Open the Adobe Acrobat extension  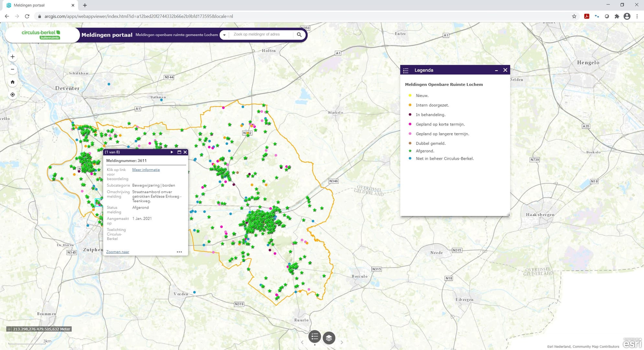click(x=586, y=16)
